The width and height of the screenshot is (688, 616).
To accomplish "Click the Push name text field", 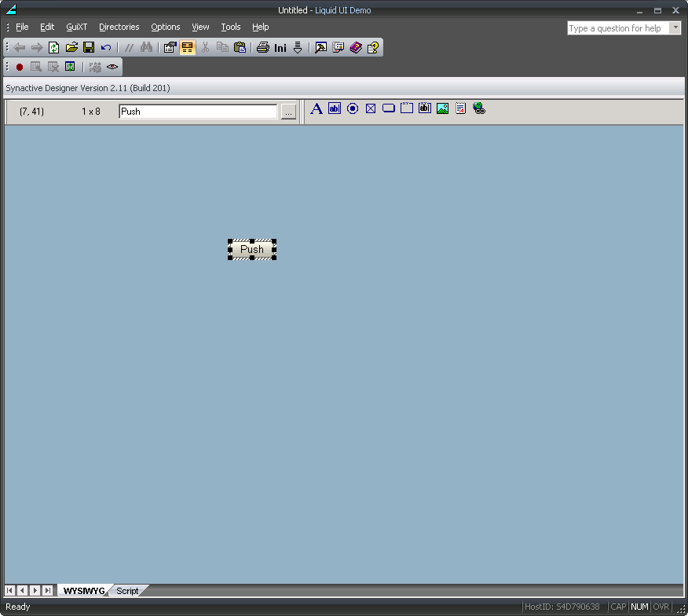I will click(198, 112).
